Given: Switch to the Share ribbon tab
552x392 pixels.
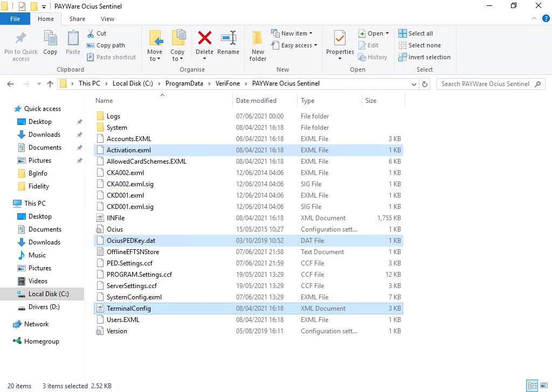Looking at the screenshot, I should coord(77,19).
